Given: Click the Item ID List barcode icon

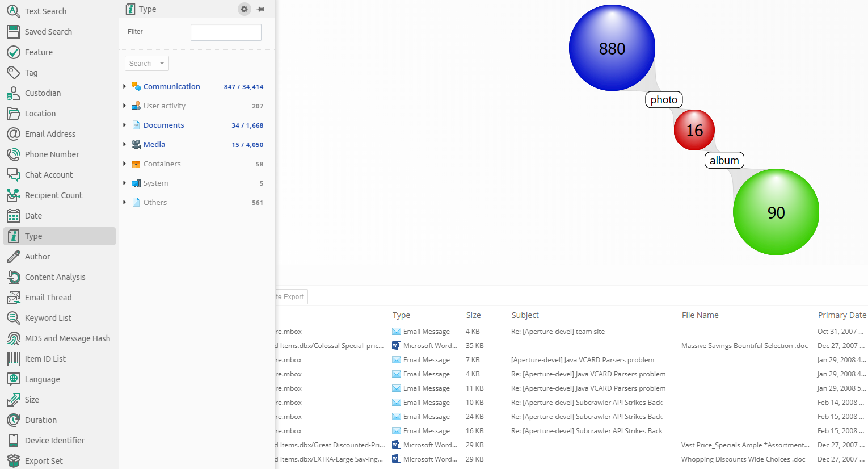Looking at the screenshot, I should point(14,359).
